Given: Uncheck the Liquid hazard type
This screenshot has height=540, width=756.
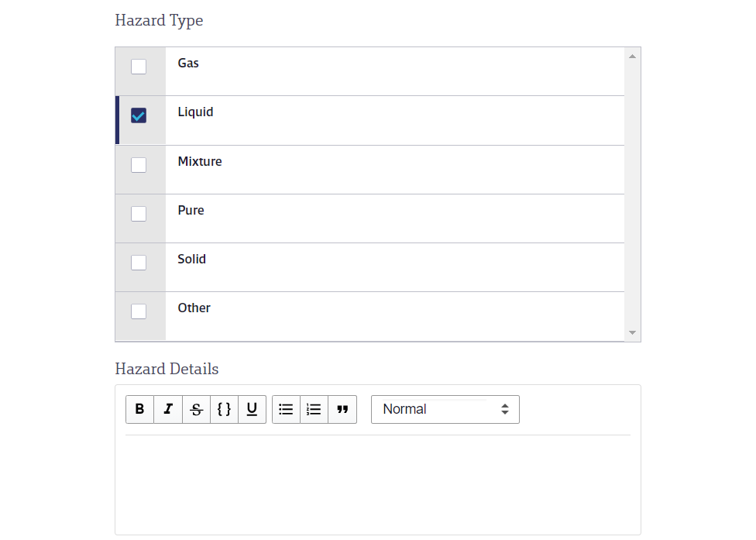Looking at the screenshot, I should coord(139,115).
